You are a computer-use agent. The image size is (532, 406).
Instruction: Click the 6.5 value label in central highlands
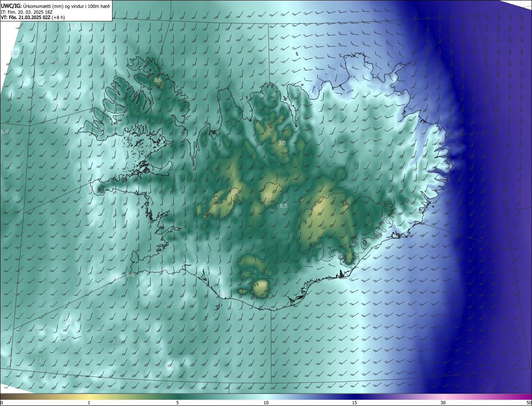coord(283,205)
